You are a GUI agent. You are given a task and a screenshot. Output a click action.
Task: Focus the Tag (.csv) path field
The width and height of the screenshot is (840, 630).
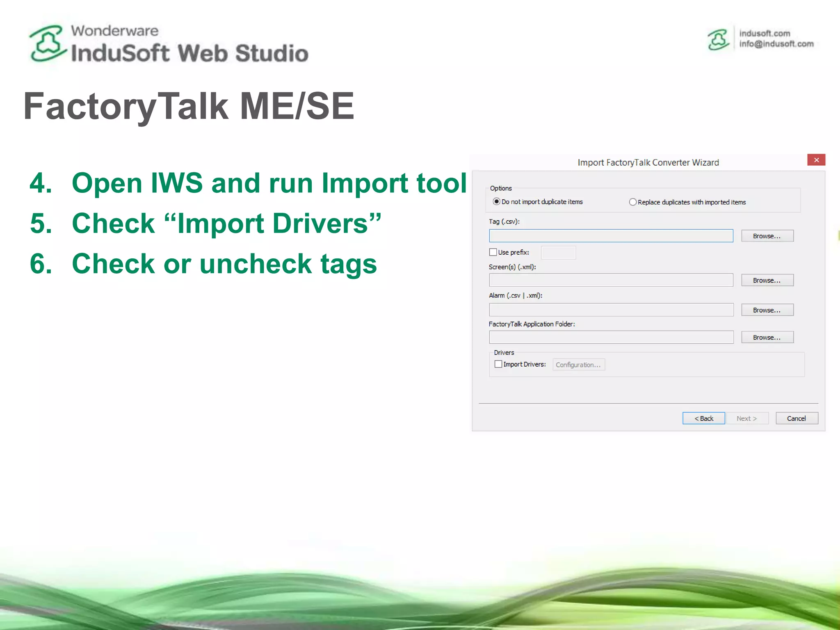pyautogui.click(x=611, y=236)
